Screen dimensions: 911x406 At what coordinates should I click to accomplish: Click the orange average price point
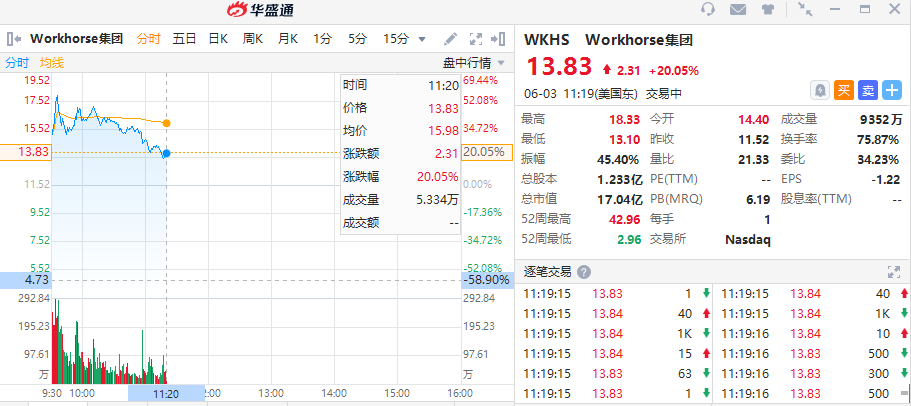(x=166, y=123)
